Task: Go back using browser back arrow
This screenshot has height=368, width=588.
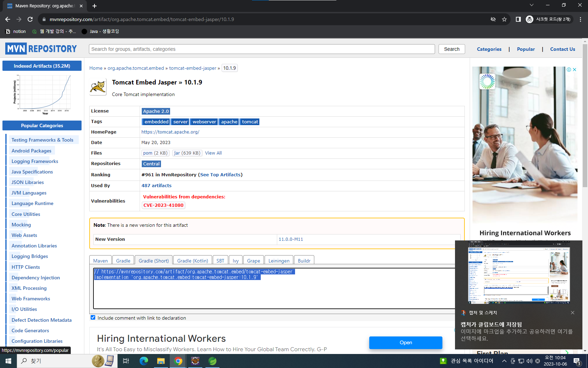Action: click(x=8, y=19)
